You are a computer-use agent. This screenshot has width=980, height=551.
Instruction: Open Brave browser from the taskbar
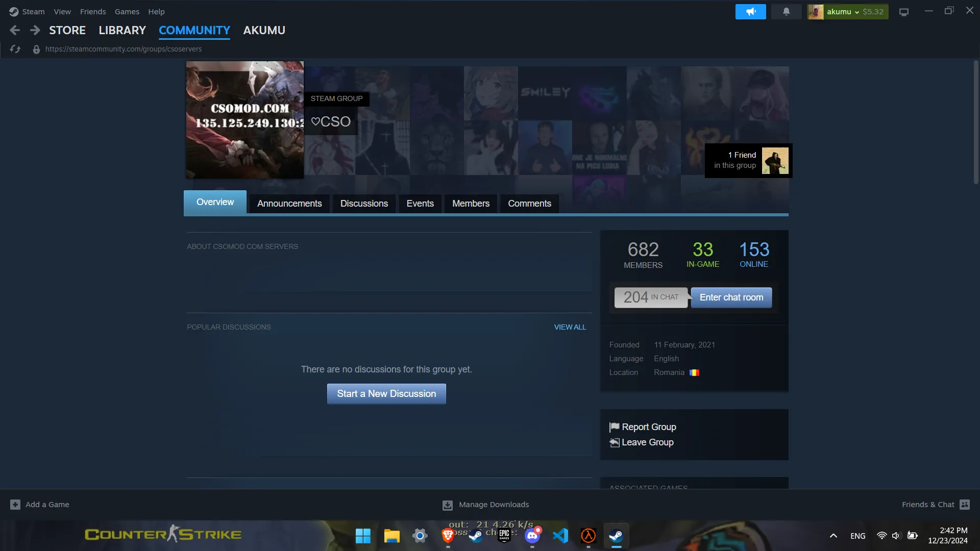click(x=448, y=536)
